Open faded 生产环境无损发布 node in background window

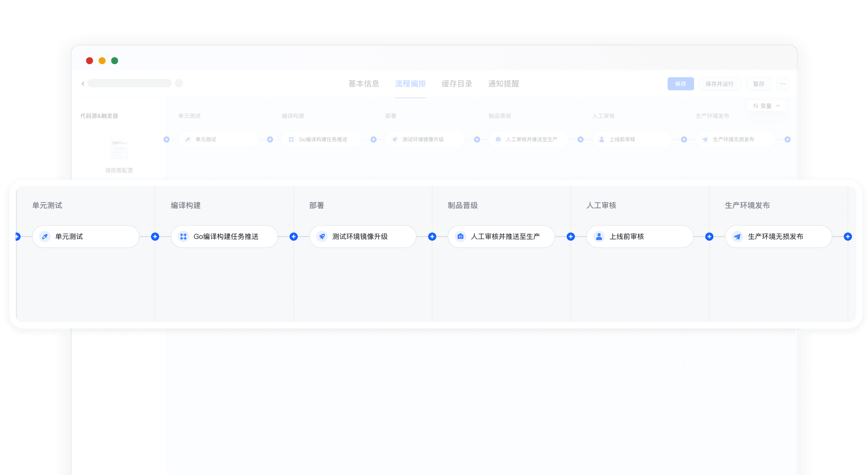(x=736, y=139)
